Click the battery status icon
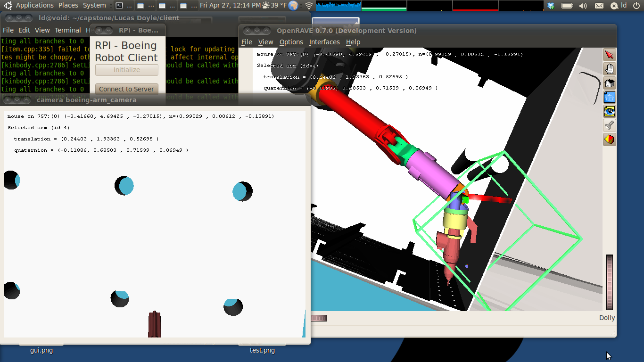This screenshot has width=644, height=362. 567,6
